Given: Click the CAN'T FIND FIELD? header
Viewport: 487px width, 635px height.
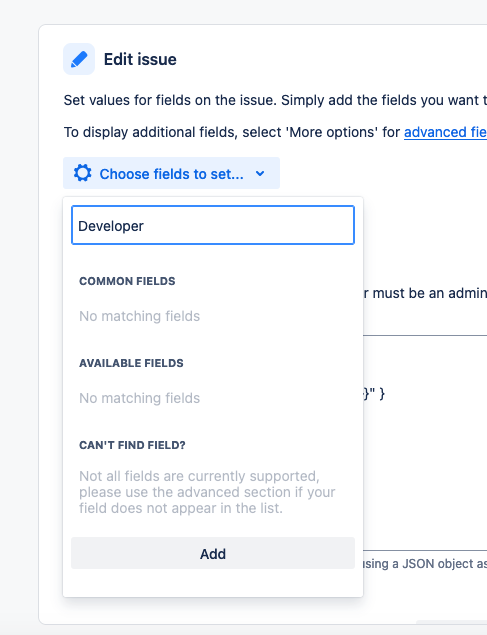Looking at the screenshot, I should tap(132, 445).
